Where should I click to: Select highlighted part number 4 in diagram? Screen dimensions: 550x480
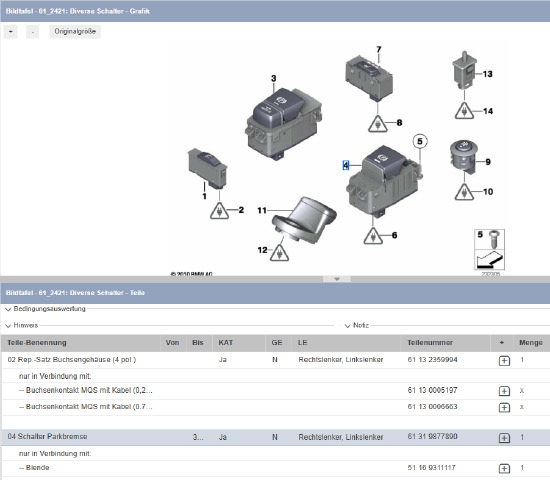[x=346, y=165]
